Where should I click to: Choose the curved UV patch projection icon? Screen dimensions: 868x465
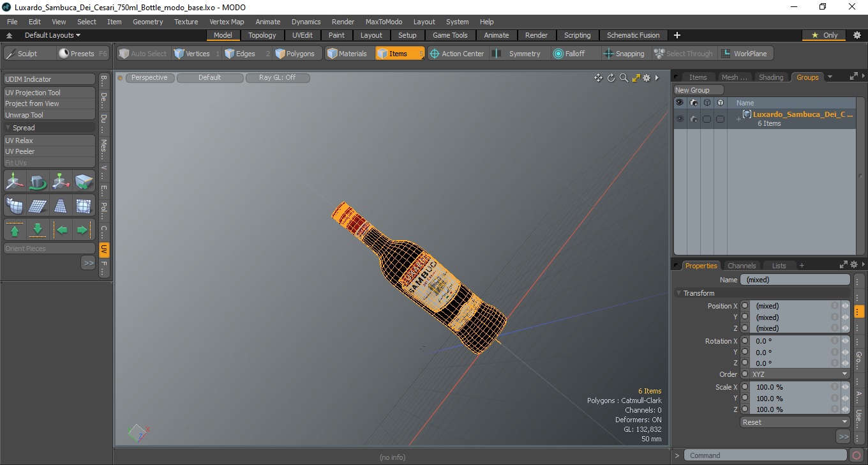click(x=15, y=206)
